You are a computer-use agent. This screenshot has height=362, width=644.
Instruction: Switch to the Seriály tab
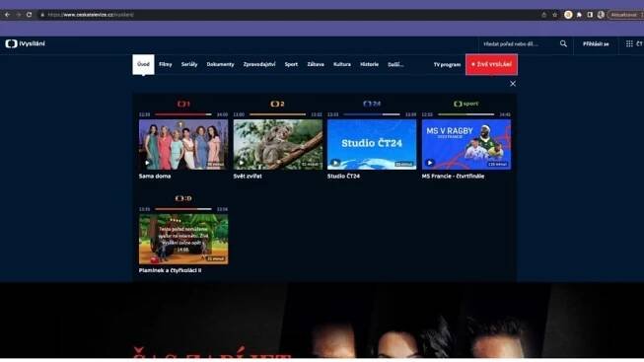click(189, 64)
